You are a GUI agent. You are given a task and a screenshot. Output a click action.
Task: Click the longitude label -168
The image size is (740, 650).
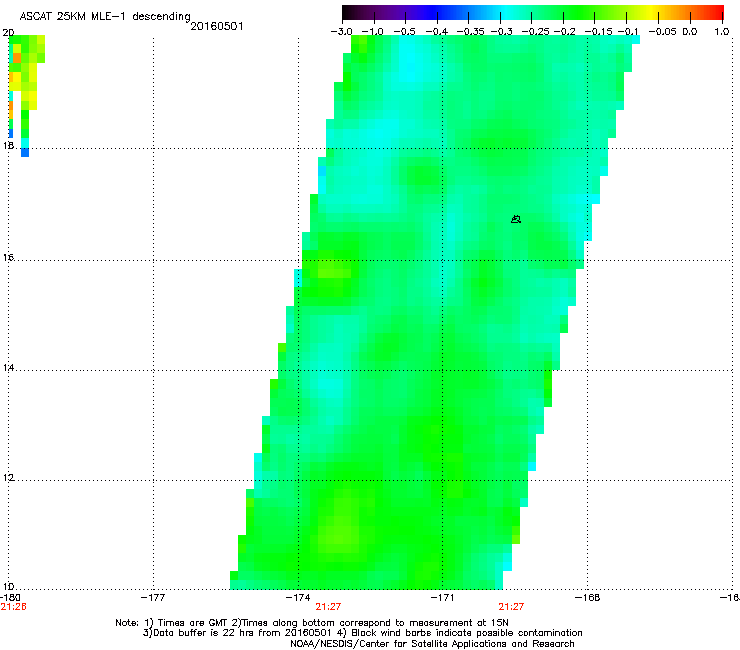588,598
